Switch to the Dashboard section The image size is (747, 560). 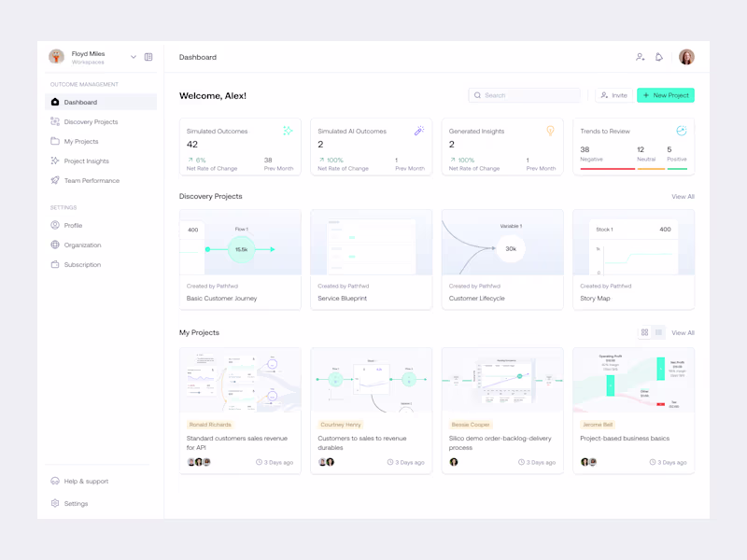point(78,102)
